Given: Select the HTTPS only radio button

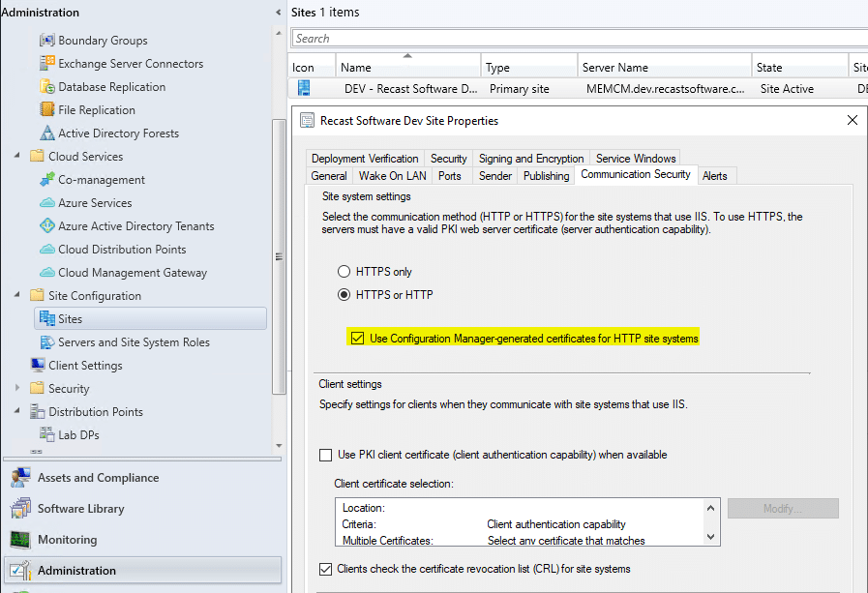Looking at the screenshot, I should pyautogui.click(x=344, y=272).
